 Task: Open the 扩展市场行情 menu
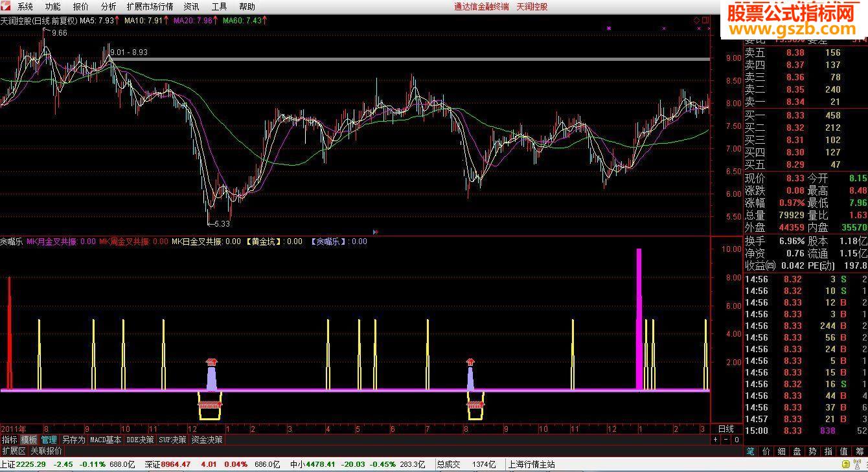tap(150, 6)
